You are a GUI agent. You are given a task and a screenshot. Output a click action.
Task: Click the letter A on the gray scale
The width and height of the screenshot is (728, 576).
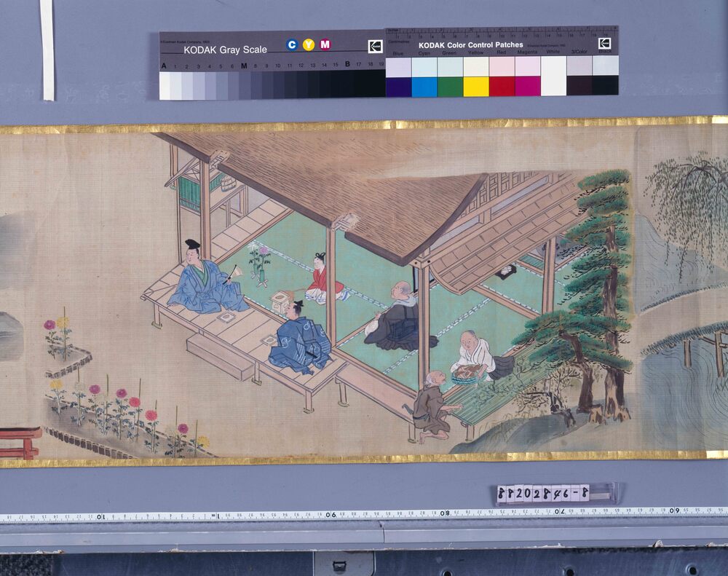163,66
